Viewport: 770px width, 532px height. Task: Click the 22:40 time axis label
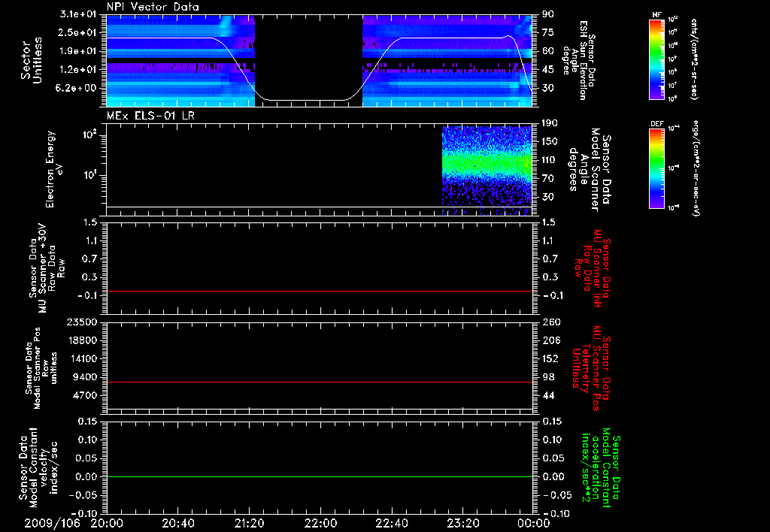point(391,523)
